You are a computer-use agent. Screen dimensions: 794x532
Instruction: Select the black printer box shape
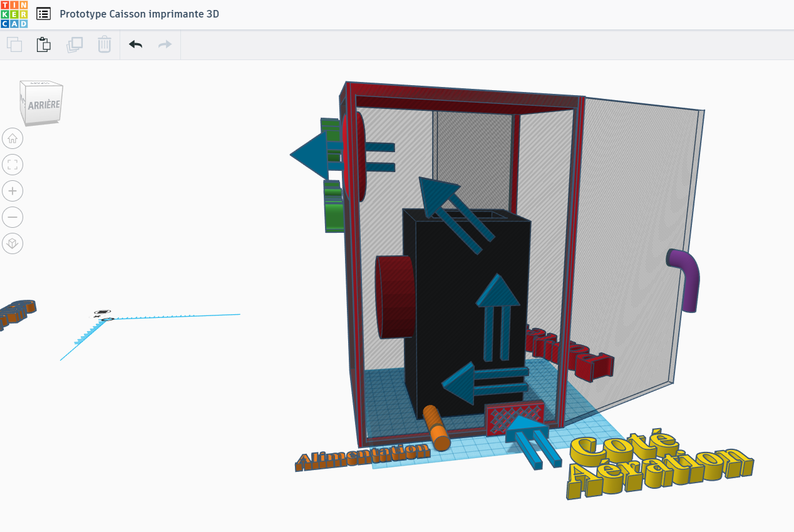click(460, 325)
